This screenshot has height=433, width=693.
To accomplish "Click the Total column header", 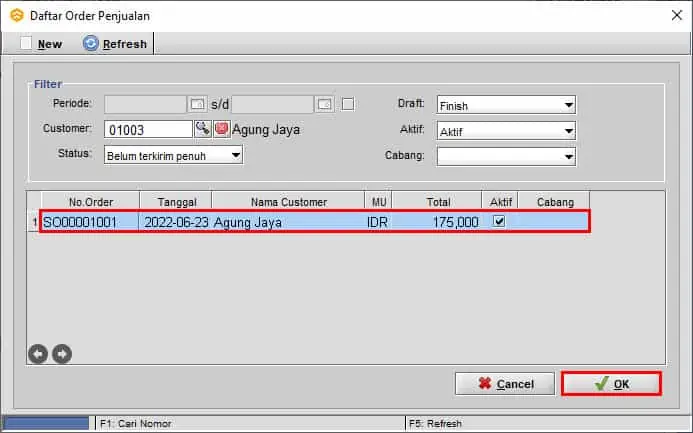I will tap(438, 202).
